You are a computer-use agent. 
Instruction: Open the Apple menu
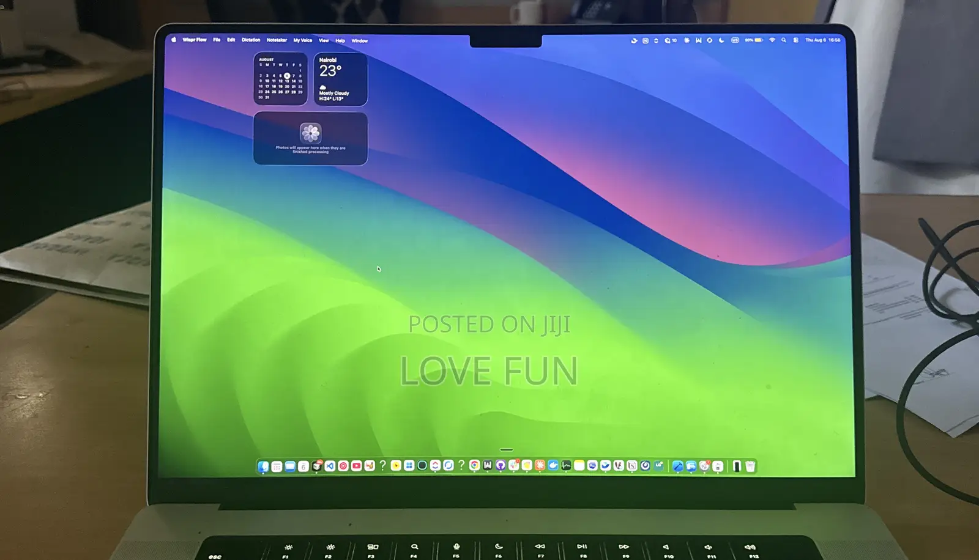(174, 40)
